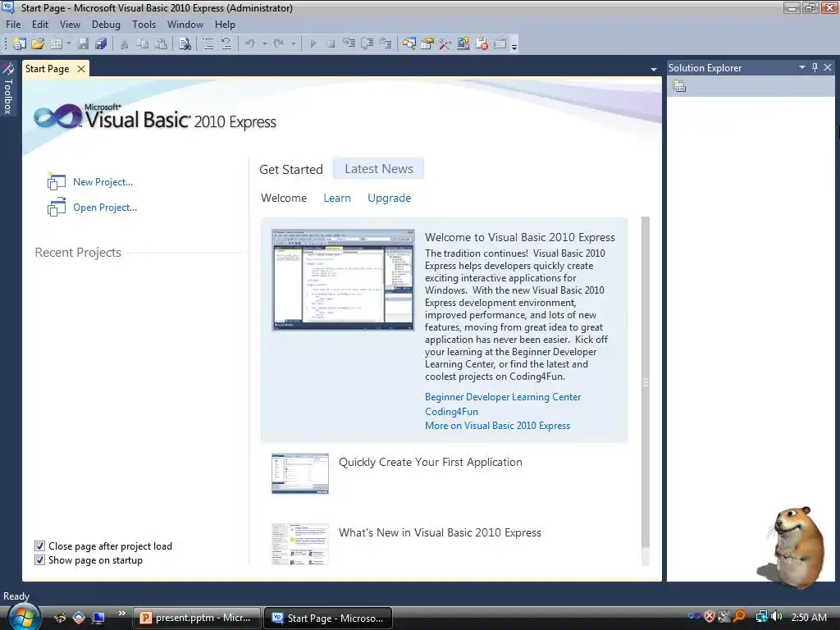The image size is (840, 630).
Task: Expand the Undo history dropdown arrow
Action: [x=265, y=44]
